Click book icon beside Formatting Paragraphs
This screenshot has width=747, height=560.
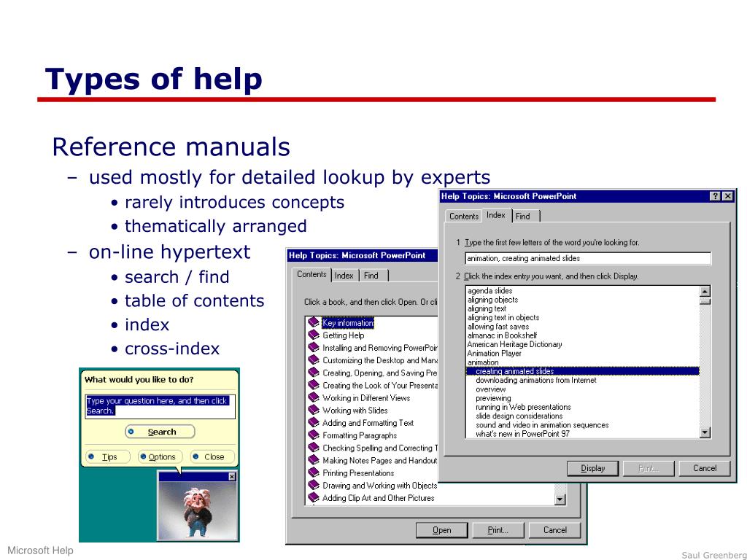[x=314, y=435]
